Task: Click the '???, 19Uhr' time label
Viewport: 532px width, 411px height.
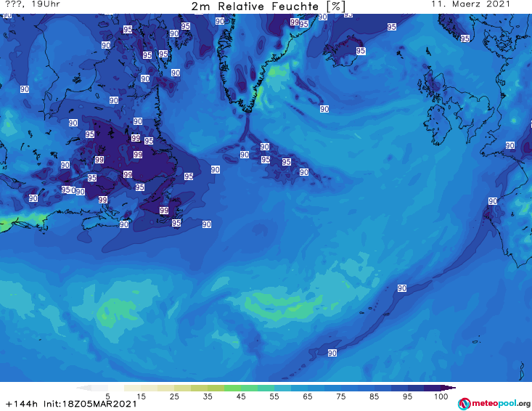Action: (x=33, y=4)
